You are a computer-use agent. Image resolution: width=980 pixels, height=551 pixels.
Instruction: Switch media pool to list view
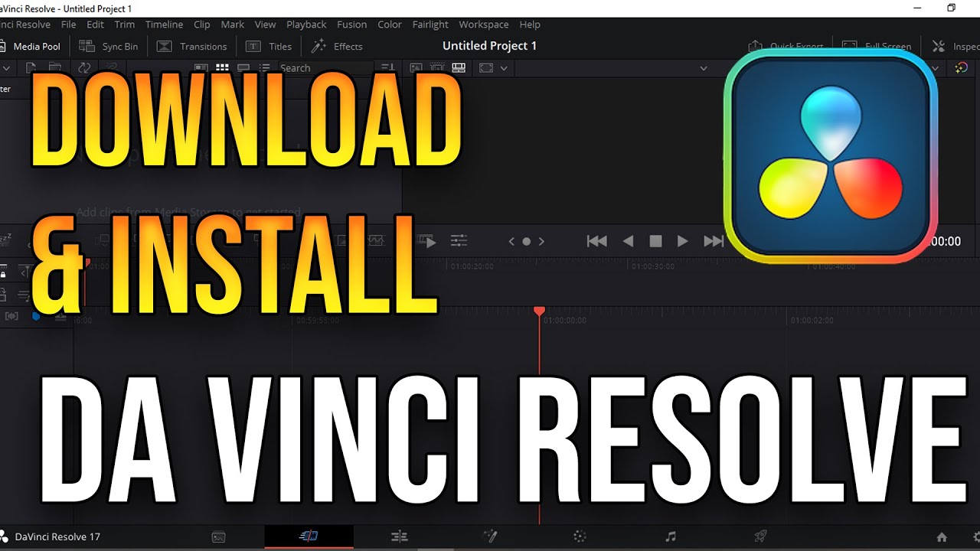(263, 68)
